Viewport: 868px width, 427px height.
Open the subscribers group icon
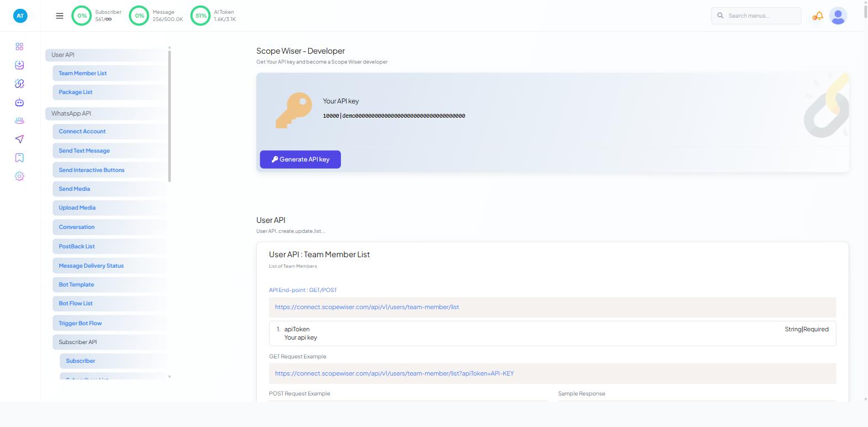click(19, 121)
